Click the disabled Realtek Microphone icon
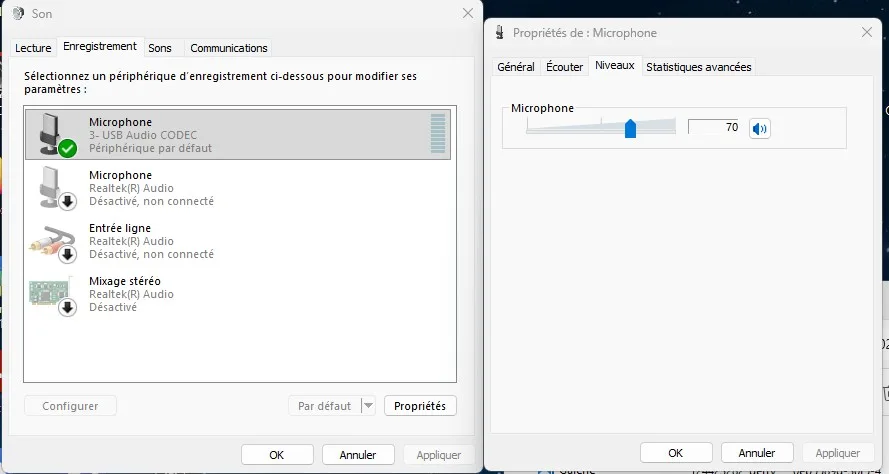 55,187
